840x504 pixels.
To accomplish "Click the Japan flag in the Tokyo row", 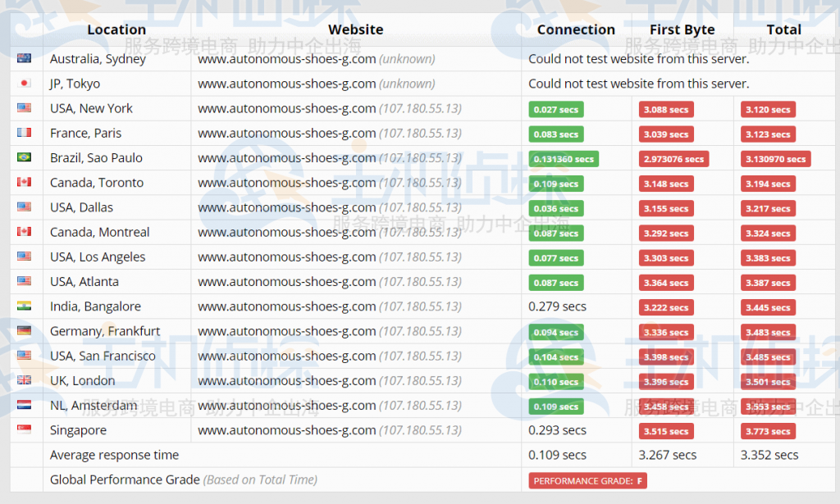I will pyautogui.click(x=24, y=83).
